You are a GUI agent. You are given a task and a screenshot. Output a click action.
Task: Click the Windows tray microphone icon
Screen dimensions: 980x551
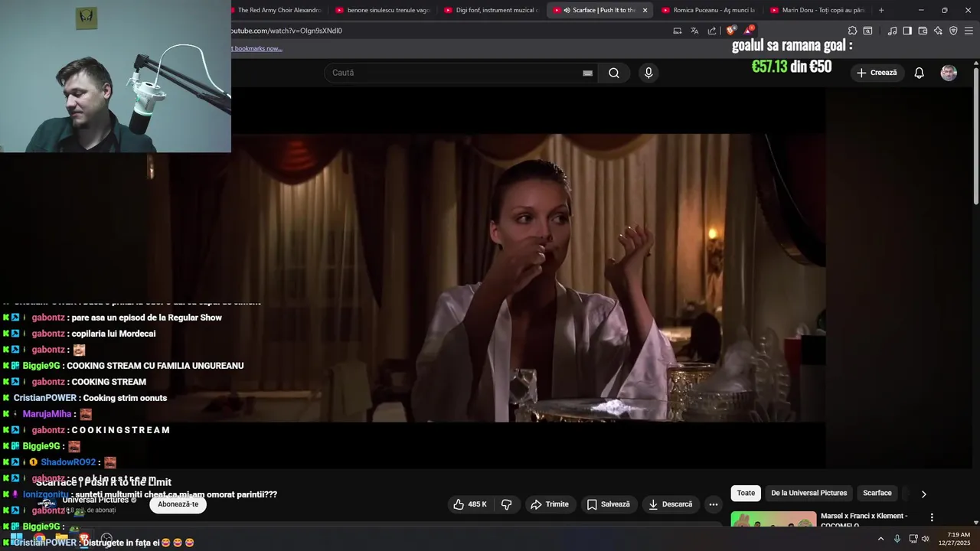897,539
